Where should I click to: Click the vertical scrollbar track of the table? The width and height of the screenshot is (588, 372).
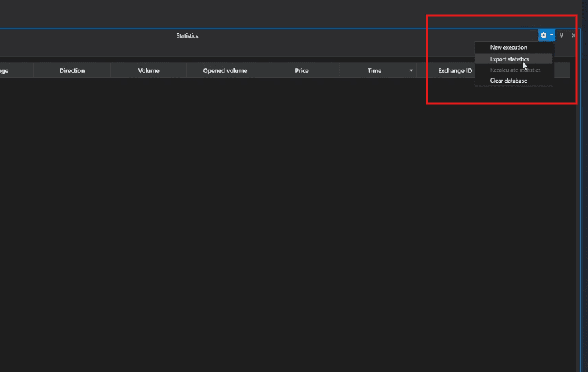click(x=573, y=225)
